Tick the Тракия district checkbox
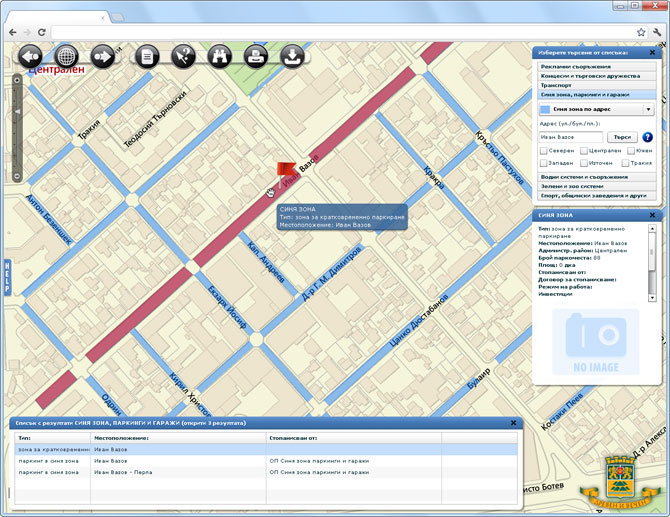Image resolution: width=670 pixels, height=517 pixels. (x=625, y=163)
